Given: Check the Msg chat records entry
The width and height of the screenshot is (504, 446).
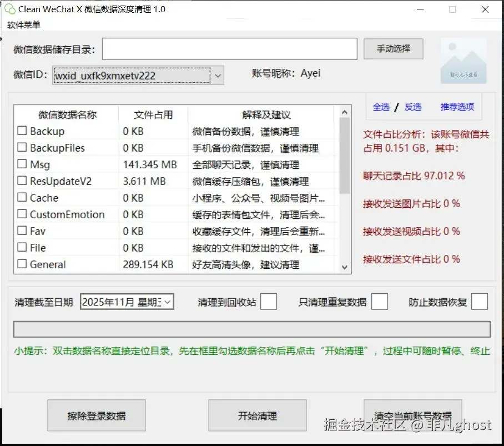Looking at the screenshot, I should (21, 164).
